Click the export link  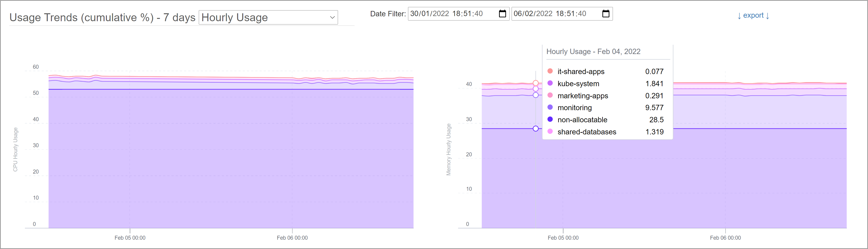pyautogui.click(x=753, y=16)
